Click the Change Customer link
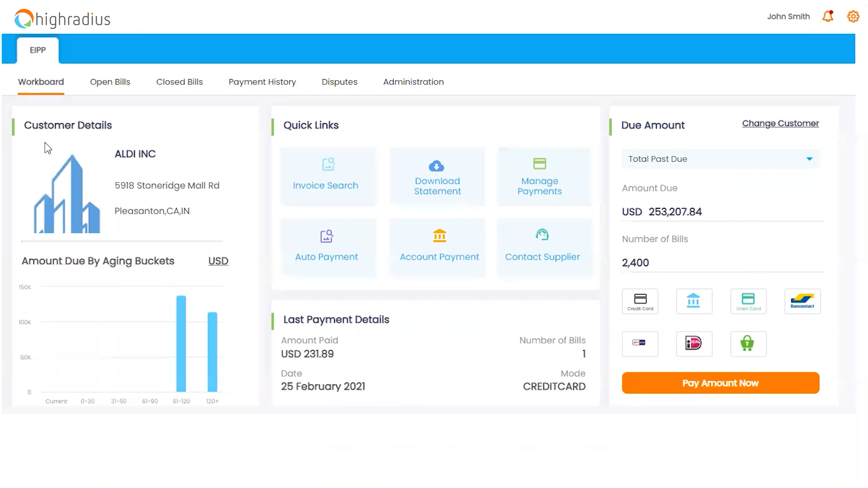This screenshot has height=488, width=868. click(780, 123)
